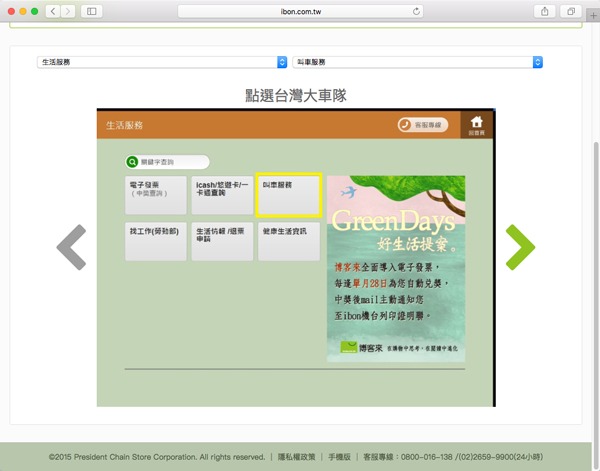Click the window's yellow minimize button

coord(23,11)
